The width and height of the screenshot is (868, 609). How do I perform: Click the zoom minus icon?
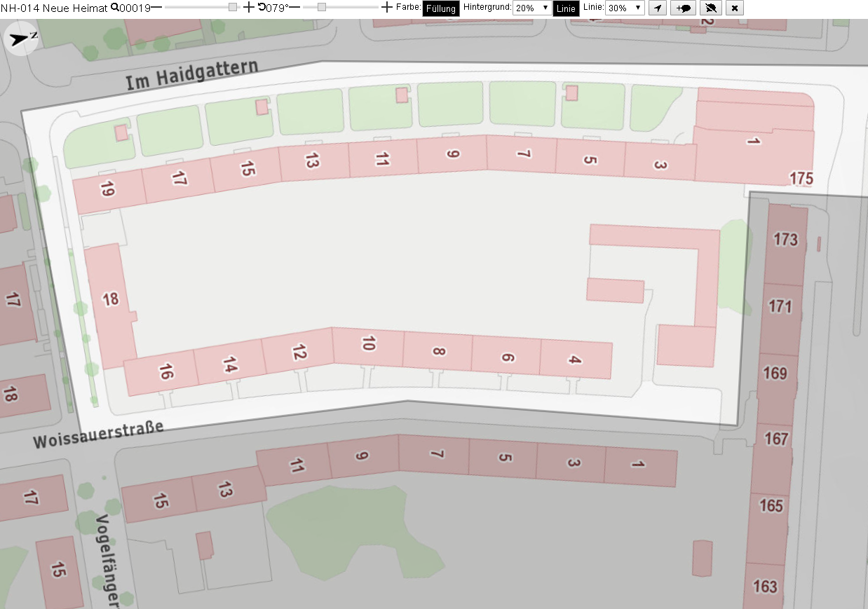click(x=156, y=7)
